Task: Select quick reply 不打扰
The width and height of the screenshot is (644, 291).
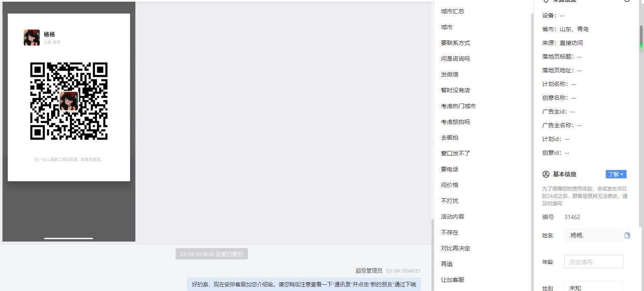Action: 450,201
